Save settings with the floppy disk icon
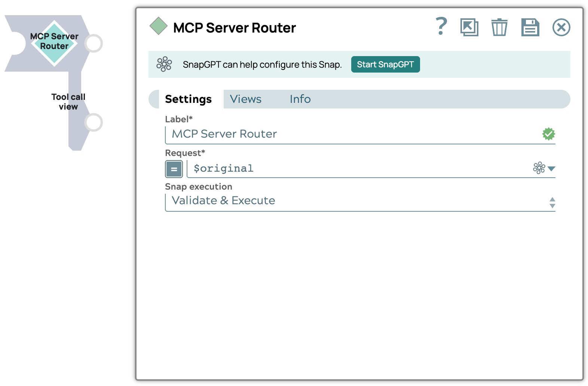588x386 pixels. point(530,27)
